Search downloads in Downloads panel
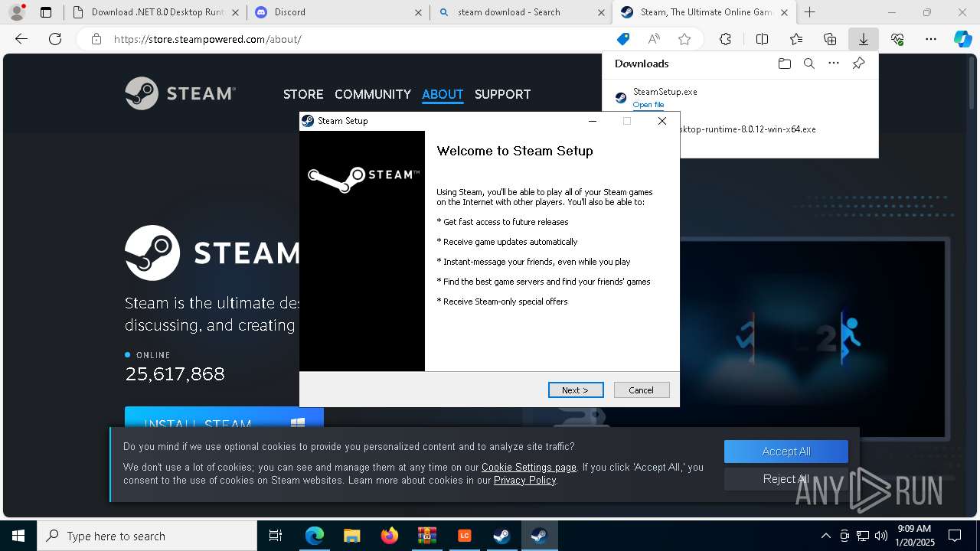Image resolution: width=980 pixels, height=551 pixels. click(808, 64)
